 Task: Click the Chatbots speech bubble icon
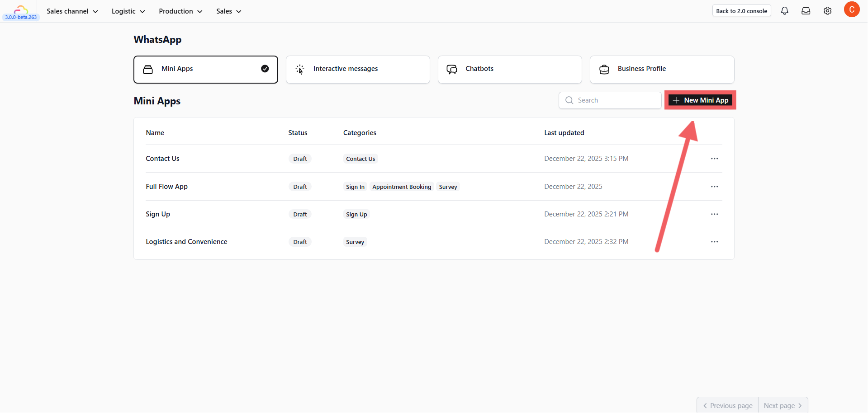[x=452, y=69]
